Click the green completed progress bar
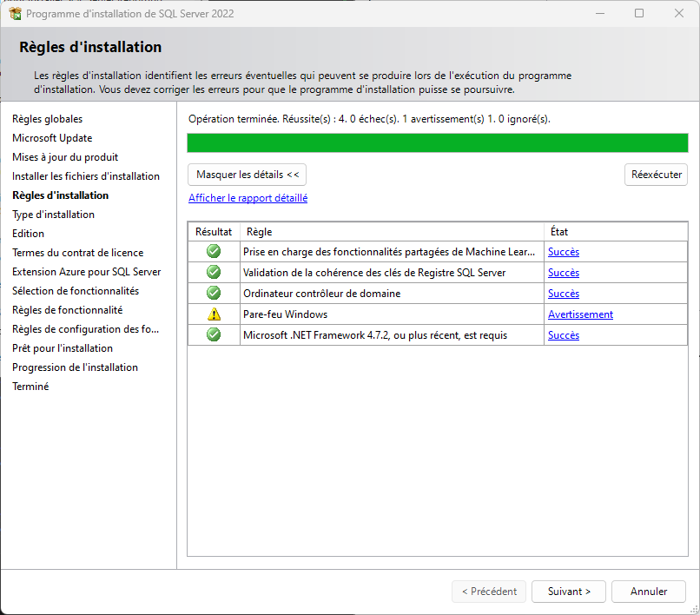 [437, 143]
